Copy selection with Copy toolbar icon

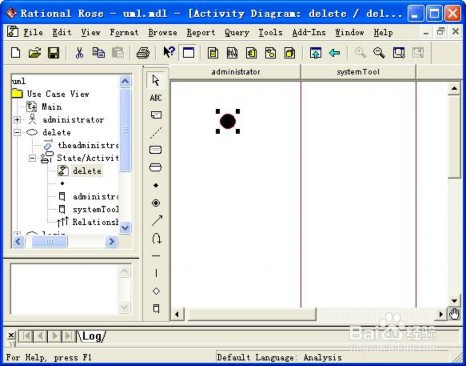(98, 53)
